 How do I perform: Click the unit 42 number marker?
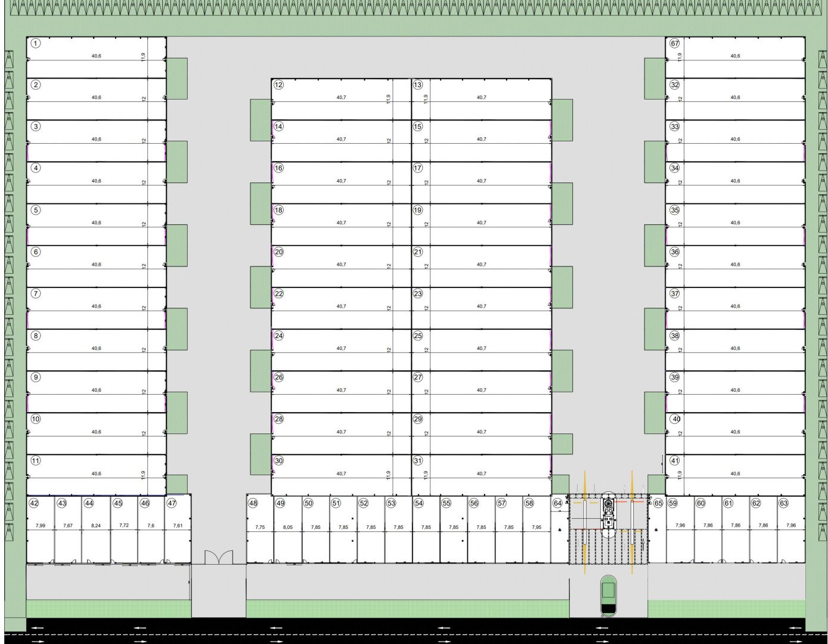click(34, 503)
